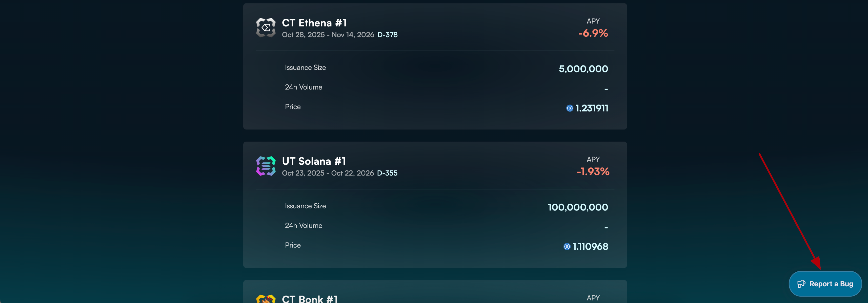Image resolution: width=868 pixels, height=303 pixels.
Task: Click the Oct 28, 2025 - Nov 14, 2026 date range
Action: coord(328,35)
